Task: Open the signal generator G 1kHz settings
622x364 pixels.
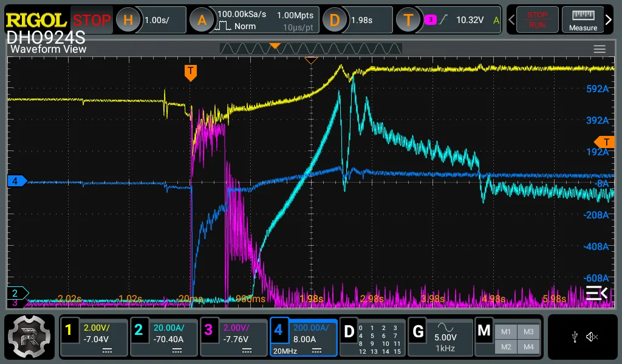Action: 440,337
